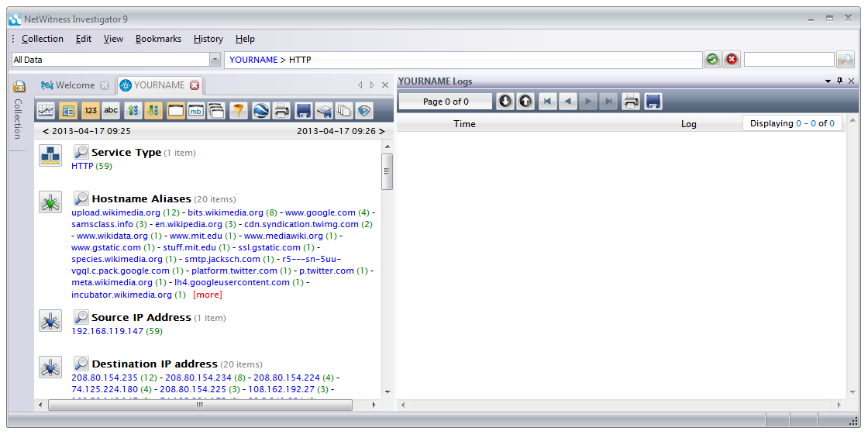Open the View menu
This screenshot has height=438, width=868.
coord(113,39)
